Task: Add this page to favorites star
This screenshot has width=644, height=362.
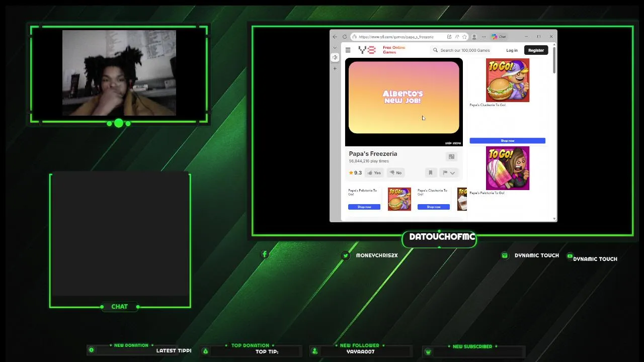Action: [464, 37]
